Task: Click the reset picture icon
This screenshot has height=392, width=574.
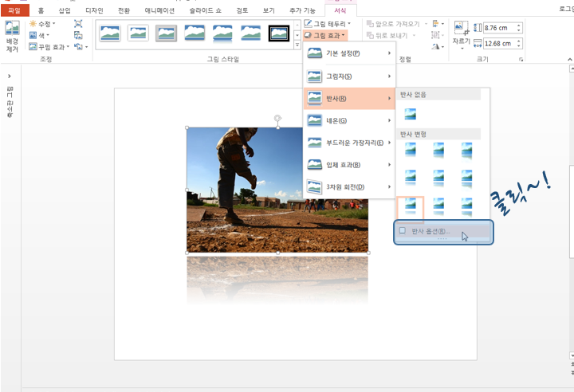Action: pyautogui.click(x=78, y=46)
